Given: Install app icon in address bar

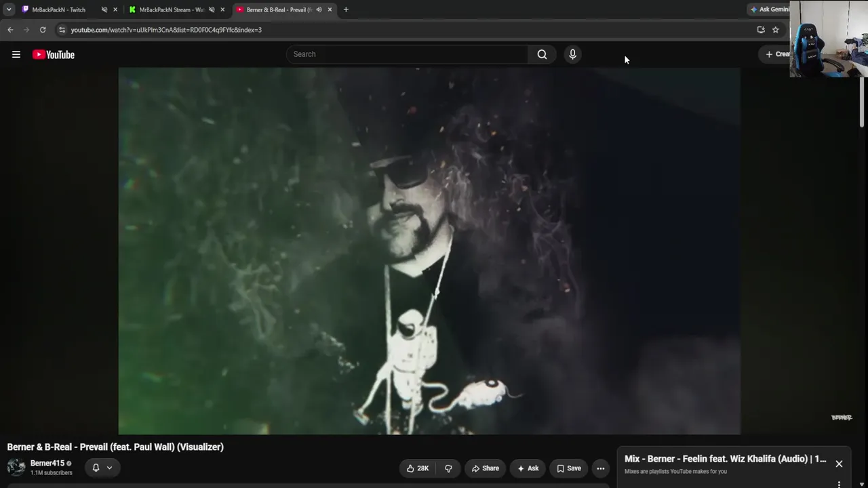Looking at the screenshot, I should [x=761, y=30].
